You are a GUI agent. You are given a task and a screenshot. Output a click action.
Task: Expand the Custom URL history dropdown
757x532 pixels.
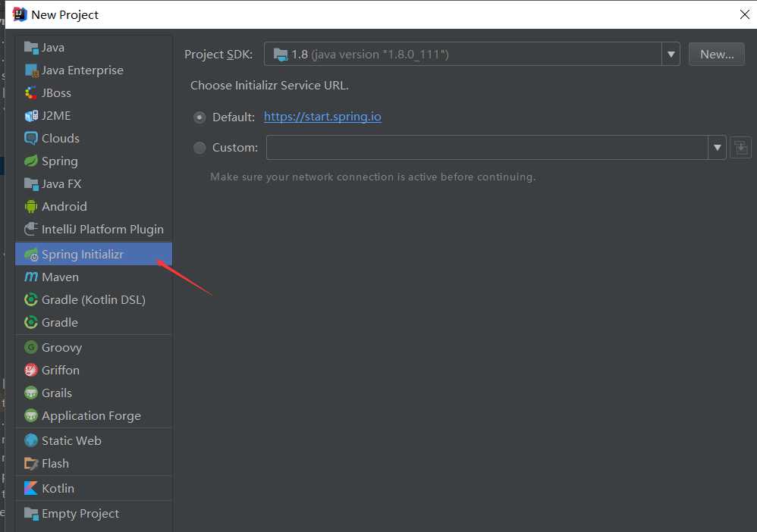[717, 148]
